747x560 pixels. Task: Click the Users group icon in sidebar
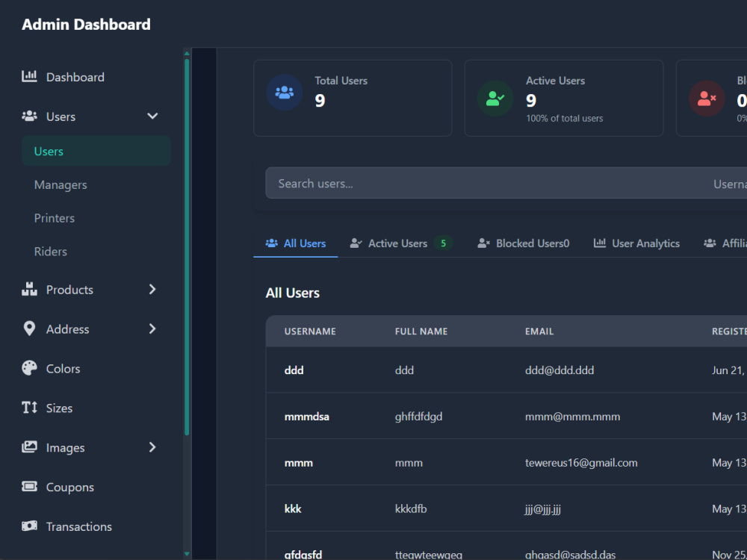point(29,116)
